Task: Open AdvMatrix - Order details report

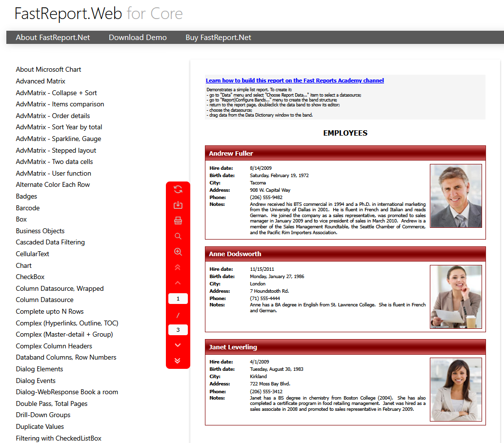Action: tap(53, 116)
